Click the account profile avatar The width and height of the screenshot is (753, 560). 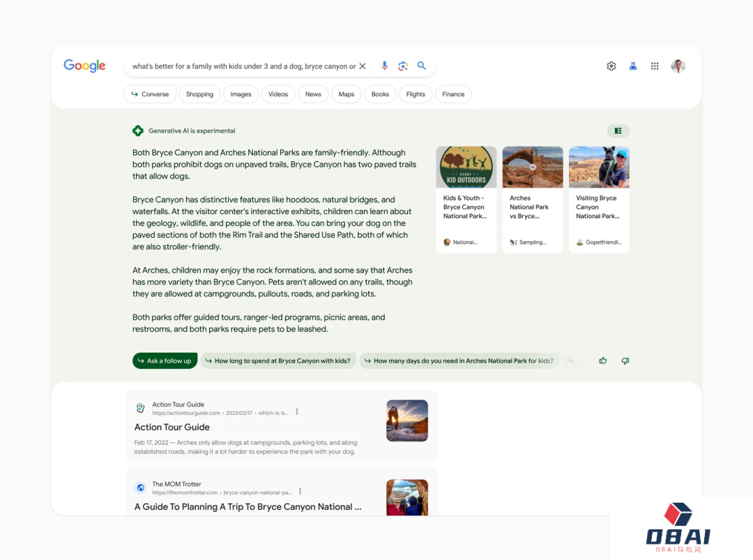(678, 66)
